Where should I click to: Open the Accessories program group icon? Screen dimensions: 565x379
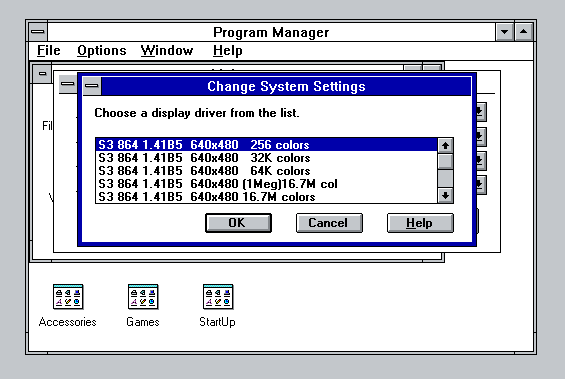pyautogui.click(x=68, y=297)
